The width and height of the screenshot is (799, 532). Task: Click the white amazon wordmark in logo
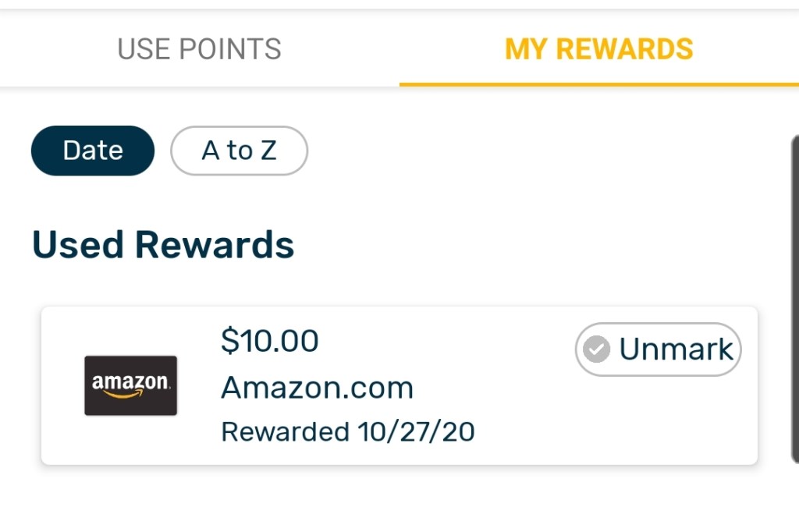tap(130, 381)
